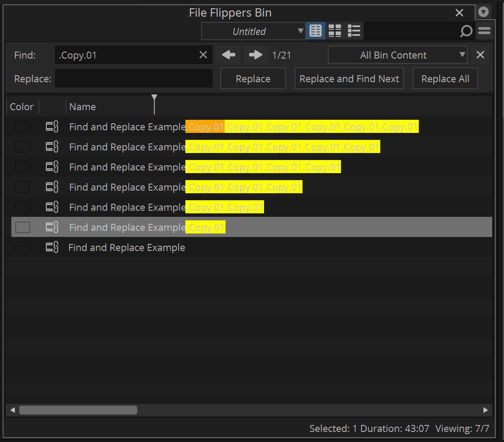
Task: Switch bin to Frame view icon
Action: (x=334, y=31)
